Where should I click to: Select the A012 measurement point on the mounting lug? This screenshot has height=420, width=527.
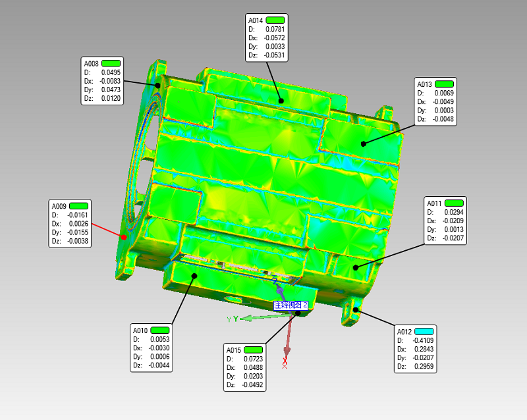click(355, 309)
